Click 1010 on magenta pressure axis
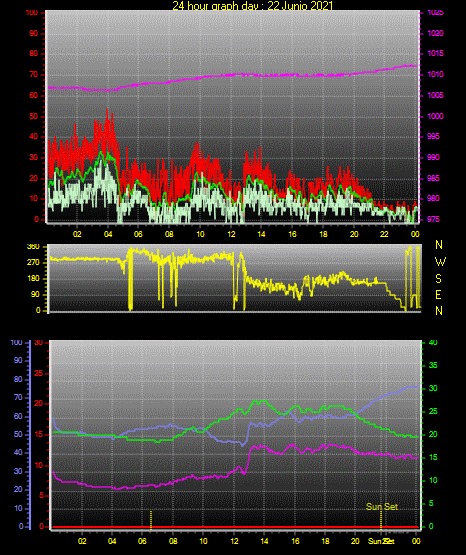This screenshot has width=466, height=555. tap(435, 74)
